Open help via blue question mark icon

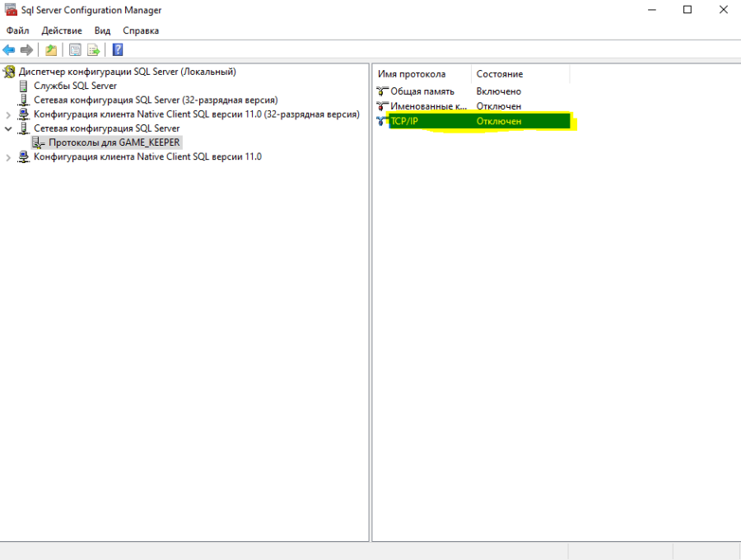coord(118,49)
